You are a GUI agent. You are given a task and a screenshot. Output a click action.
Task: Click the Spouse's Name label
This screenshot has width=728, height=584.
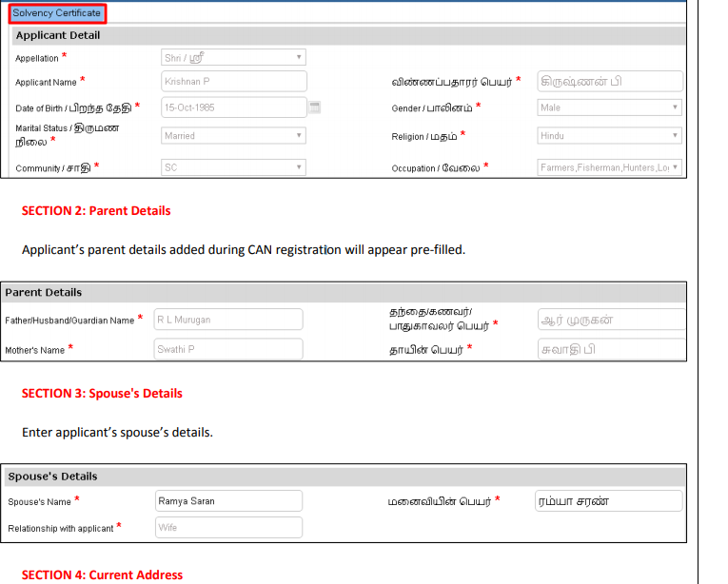point(39,502)
